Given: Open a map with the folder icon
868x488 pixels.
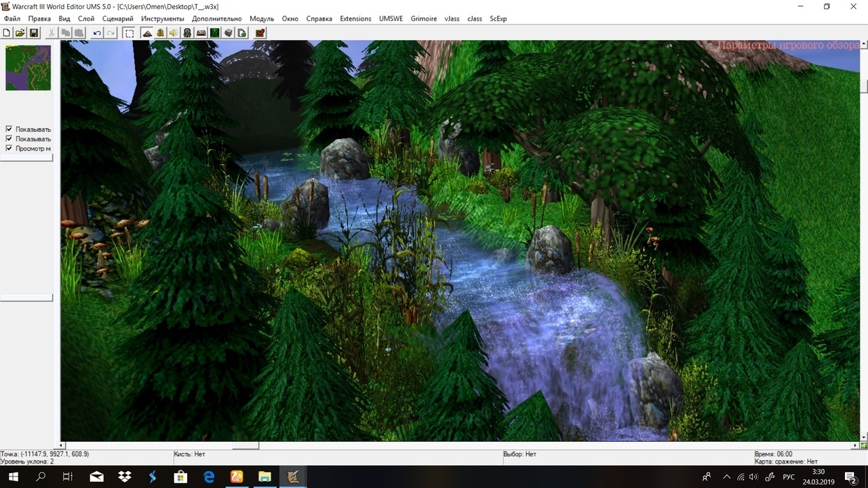Looking at the screenshot, I should (20, 33).
